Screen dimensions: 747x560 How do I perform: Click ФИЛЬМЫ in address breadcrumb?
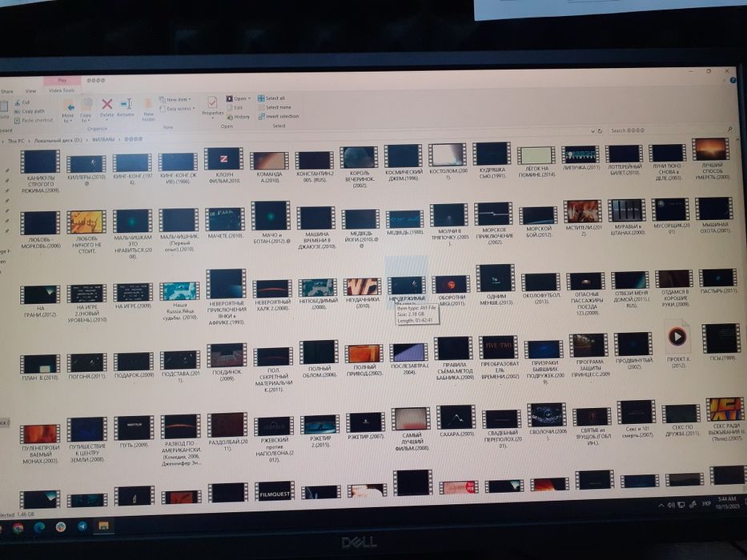click(103, 139)
